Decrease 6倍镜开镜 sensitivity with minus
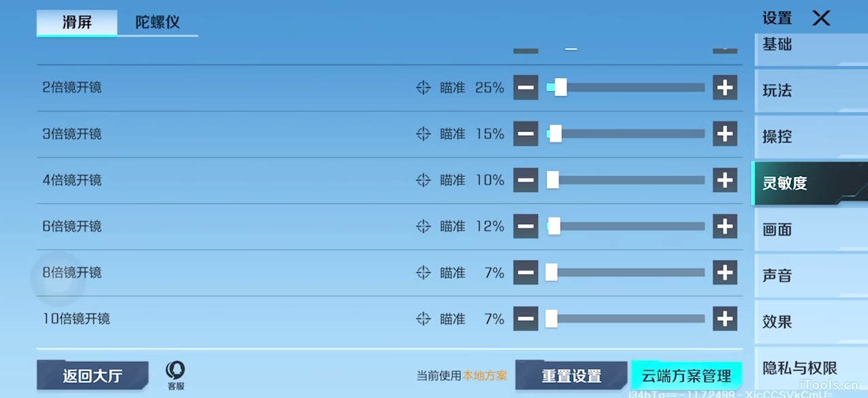Image resolution: width=868 pixels, height=398 pixels. point(526,226)
